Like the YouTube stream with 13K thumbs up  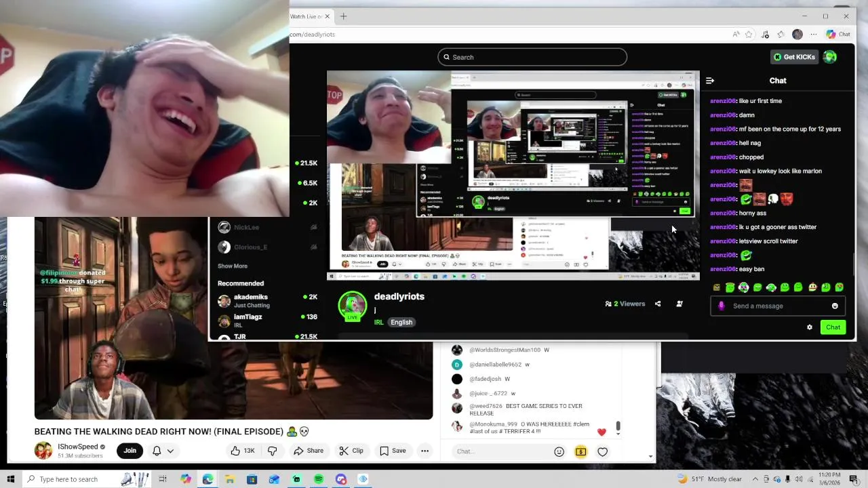(242, 451)
